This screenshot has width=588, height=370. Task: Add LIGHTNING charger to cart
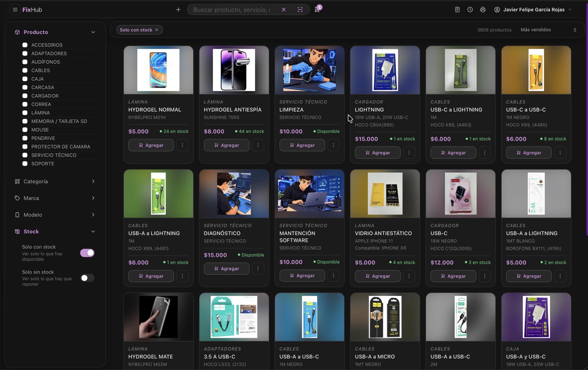(x=378, y=153)
